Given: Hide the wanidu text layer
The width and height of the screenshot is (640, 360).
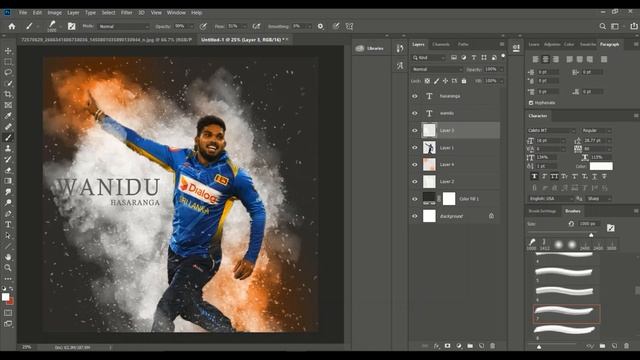Looking at the screenshot, I should (x=415, y=113).
